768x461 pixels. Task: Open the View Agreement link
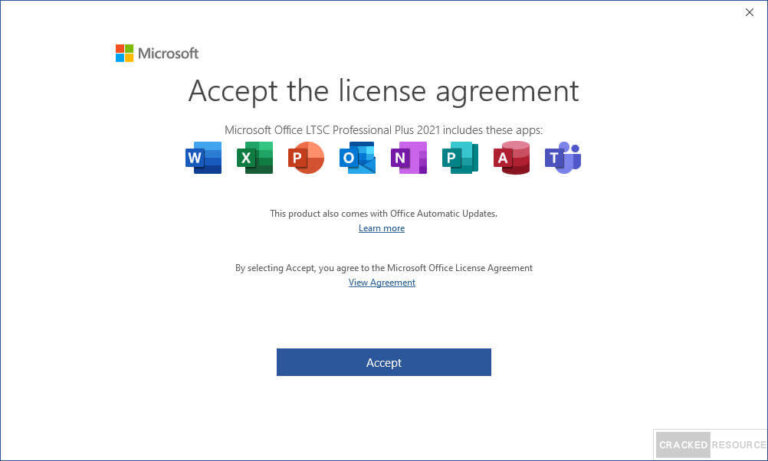(x=382, y=283)
